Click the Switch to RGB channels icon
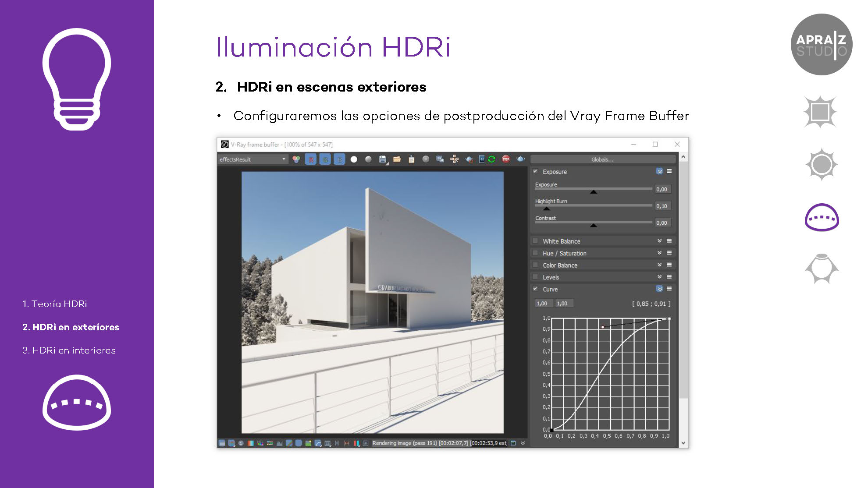The height and width of the screenshot is (488, 868). click(296, 159)
